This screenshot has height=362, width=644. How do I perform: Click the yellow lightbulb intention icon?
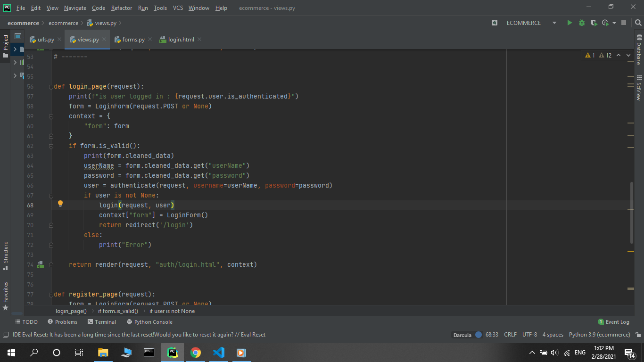(60, 204)
